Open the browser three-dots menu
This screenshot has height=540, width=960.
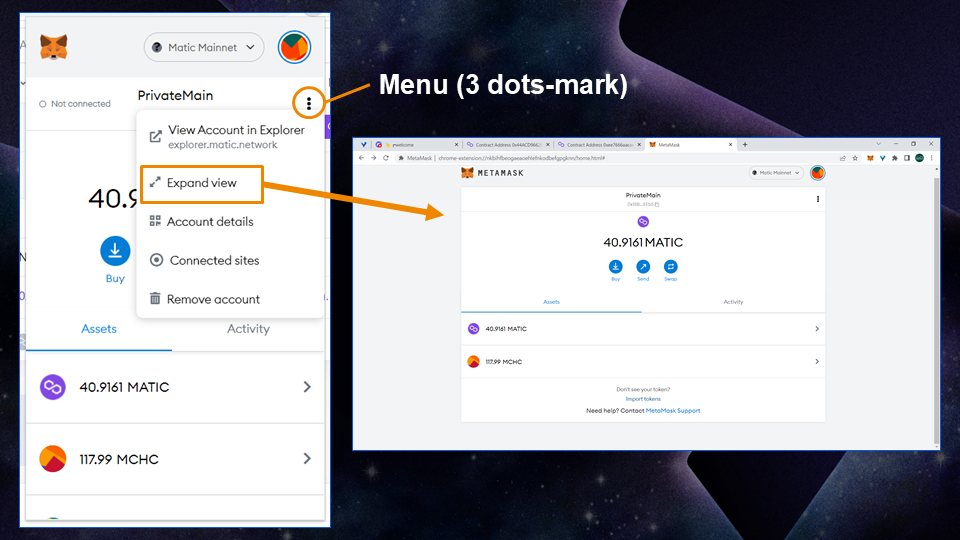pyautogui.click(x=931, y=158)
